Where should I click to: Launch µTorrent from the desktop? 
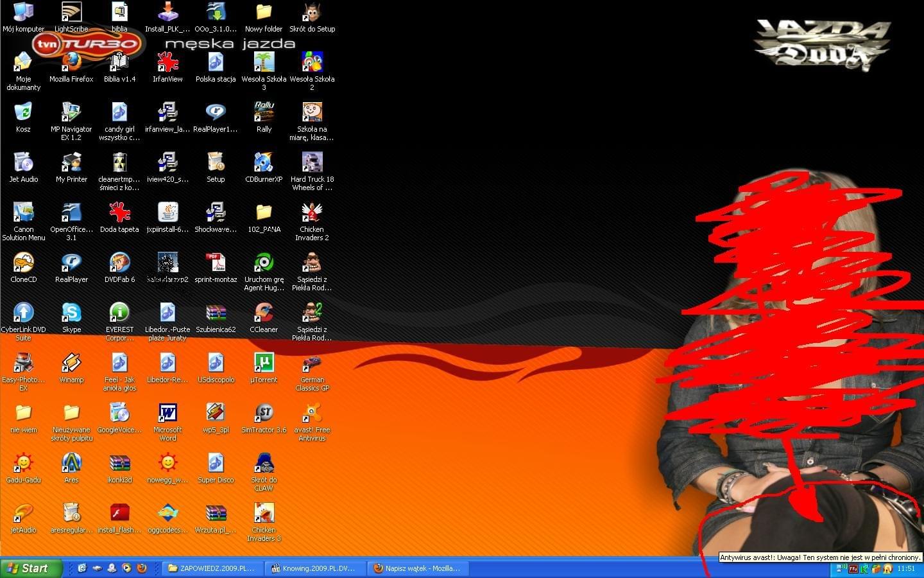tap(264, 363)
